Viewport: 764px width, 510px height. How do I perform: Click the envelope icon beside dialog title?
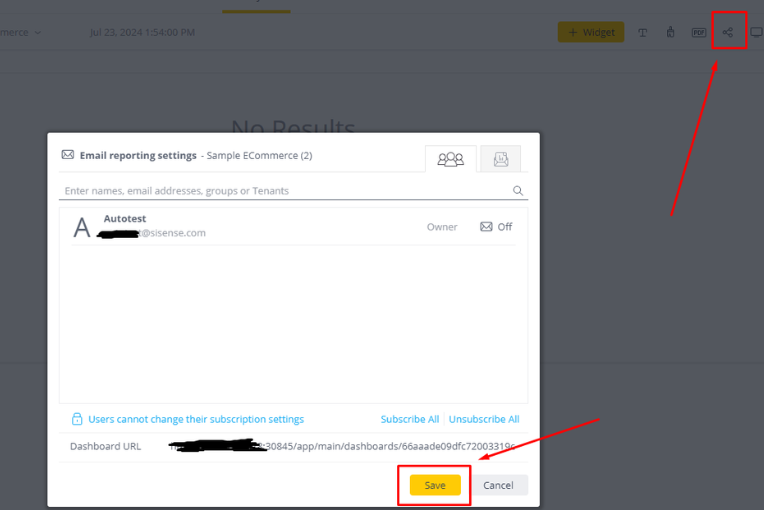pyautogui.click(x=68, y=155)
